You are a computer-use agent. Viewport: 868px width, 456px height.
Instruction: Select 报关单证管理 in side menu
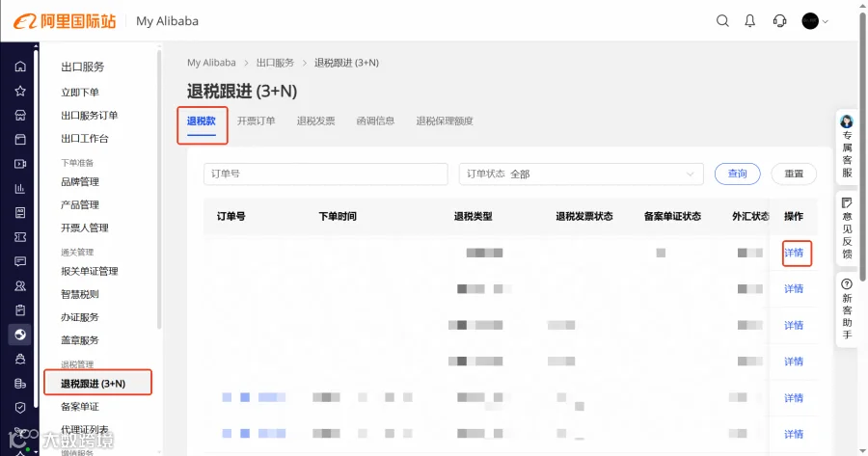pyautogui.click(x=90, y=271)
